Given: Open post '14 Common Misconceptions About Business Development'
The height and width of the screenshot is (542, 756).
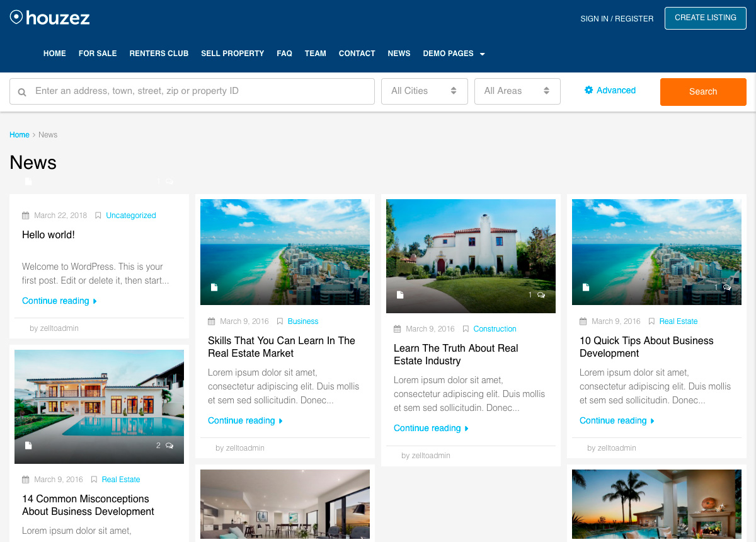Looking at the screenshot, I should 88,505.
